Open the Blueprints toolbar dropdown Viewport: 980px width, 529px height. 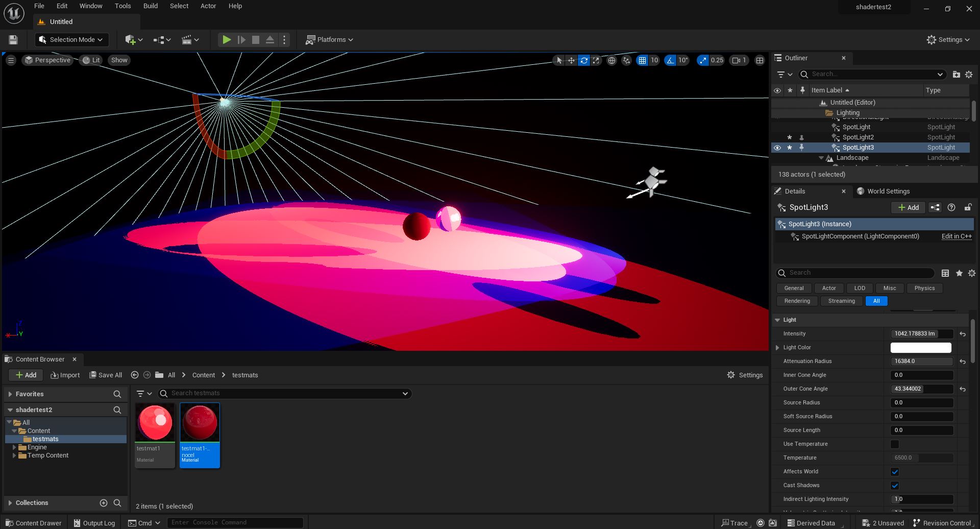coord(162,40)
